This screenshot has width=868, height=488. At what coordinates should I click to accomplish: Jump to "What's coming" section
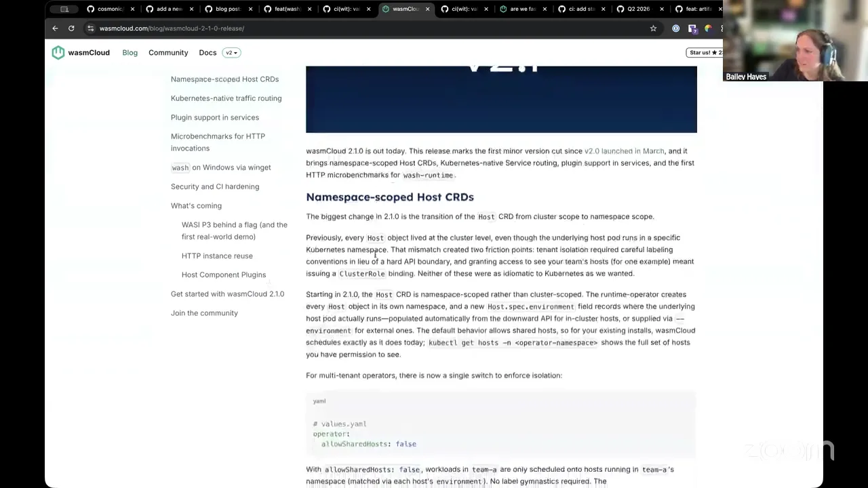[196, 205]
